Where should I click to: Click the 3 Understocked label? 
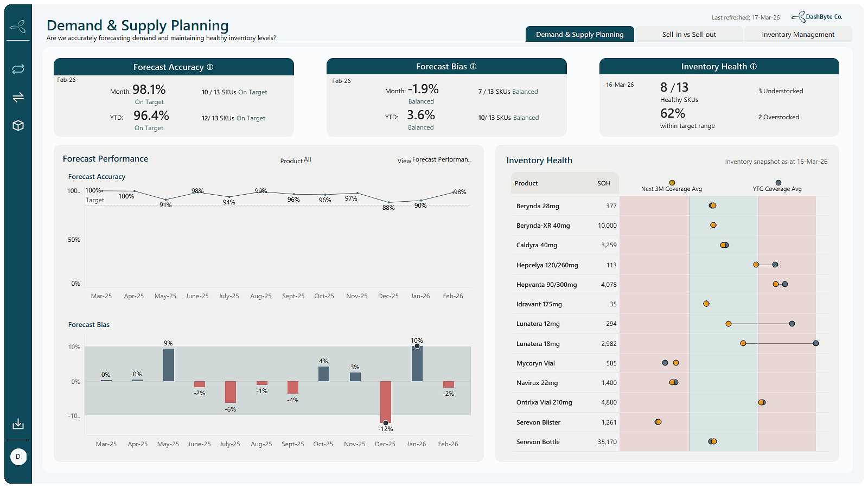(x=781, y=91)
